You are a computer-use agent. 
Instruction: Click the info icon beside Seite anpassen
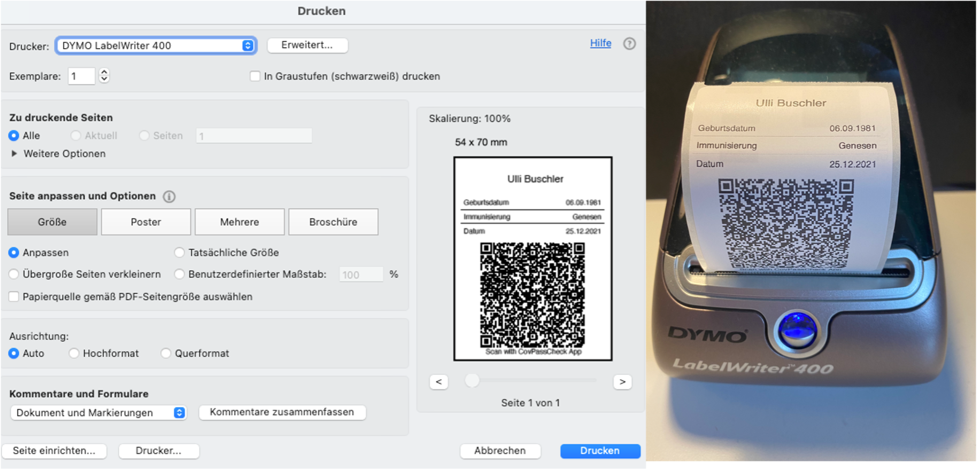point(169,197)
